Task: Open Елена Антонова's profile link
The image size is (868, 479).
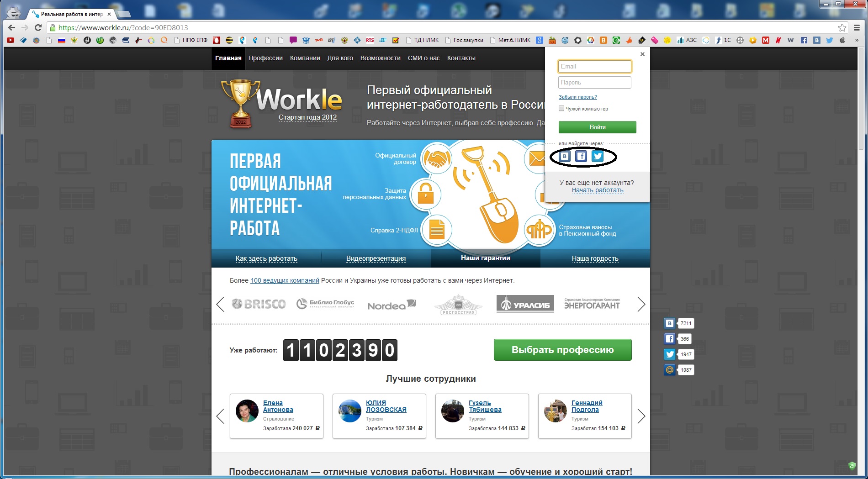Action: (x=278, y=406)
